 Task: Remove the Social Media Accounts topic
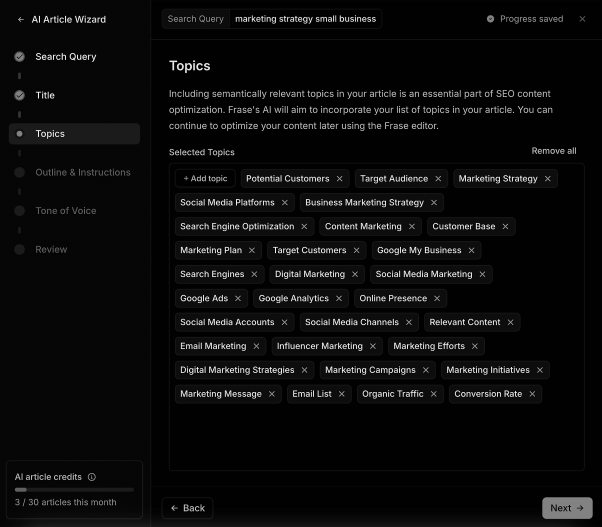point(284,322)
